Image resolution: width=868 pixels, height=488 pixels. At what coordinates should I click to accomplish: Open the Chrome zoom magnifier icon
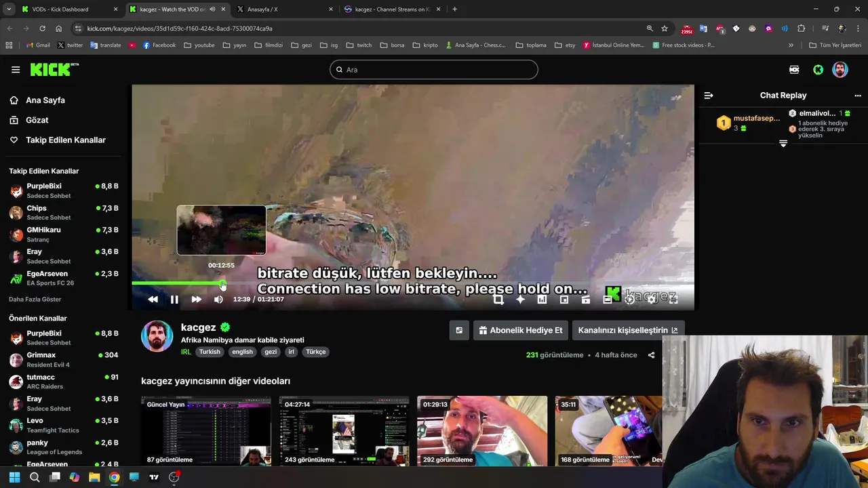[x=650, y=28]
